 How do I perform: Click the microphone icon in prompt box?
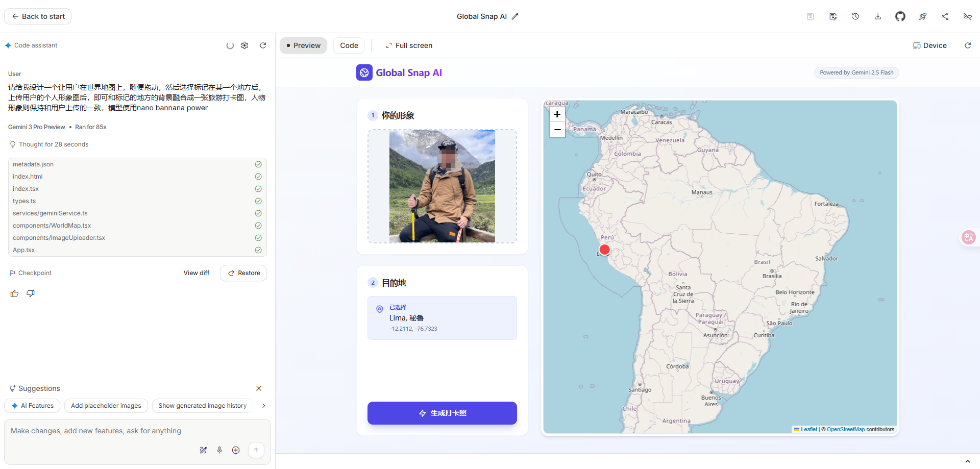219,450
